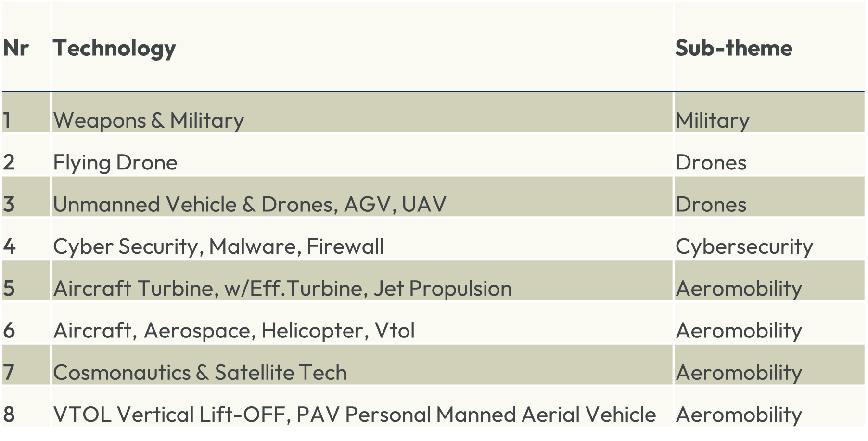Click the Aircraft Turbine, Jet Propulsion row
The height and width of the screenshot is (441, 868).
coord(282,288)
